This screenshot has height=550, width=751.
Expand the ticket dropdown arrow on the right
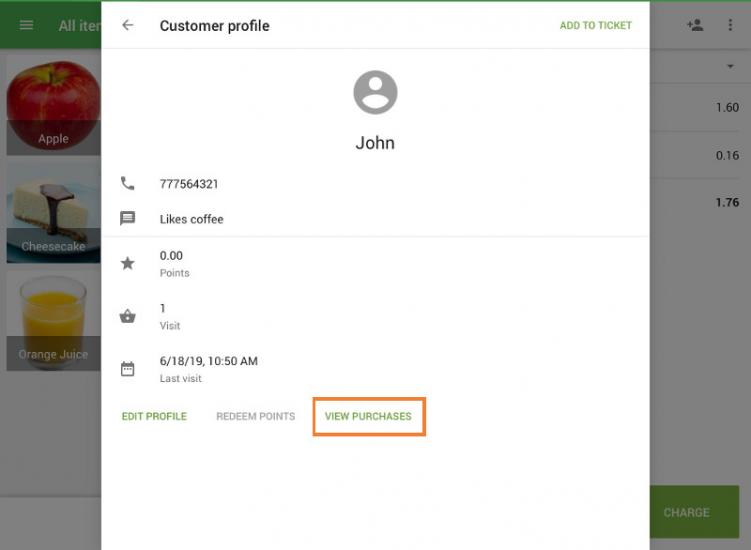[730, 66]
